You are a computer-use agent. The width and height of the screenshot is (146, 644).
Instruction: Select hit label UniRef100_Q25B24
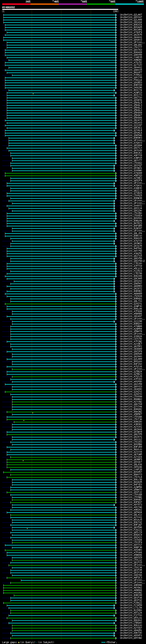tap(131, 372)
